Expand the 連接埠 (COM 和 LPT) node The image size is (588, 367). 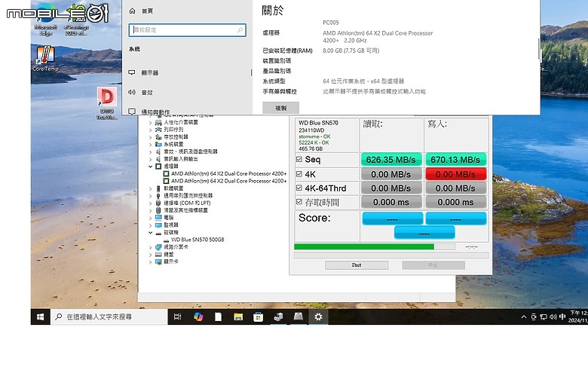pos(150,203)
